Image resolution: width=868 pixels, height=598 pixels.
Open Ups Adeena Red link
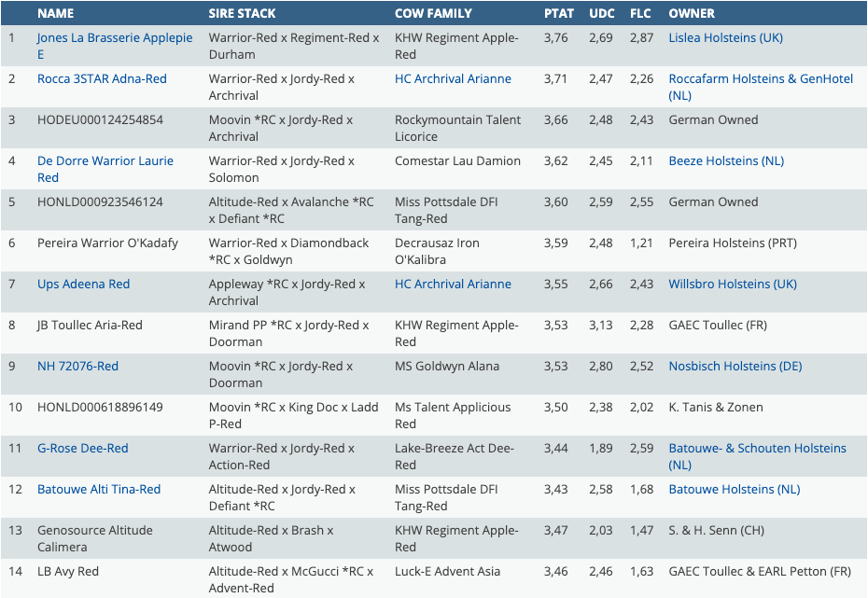83,285
